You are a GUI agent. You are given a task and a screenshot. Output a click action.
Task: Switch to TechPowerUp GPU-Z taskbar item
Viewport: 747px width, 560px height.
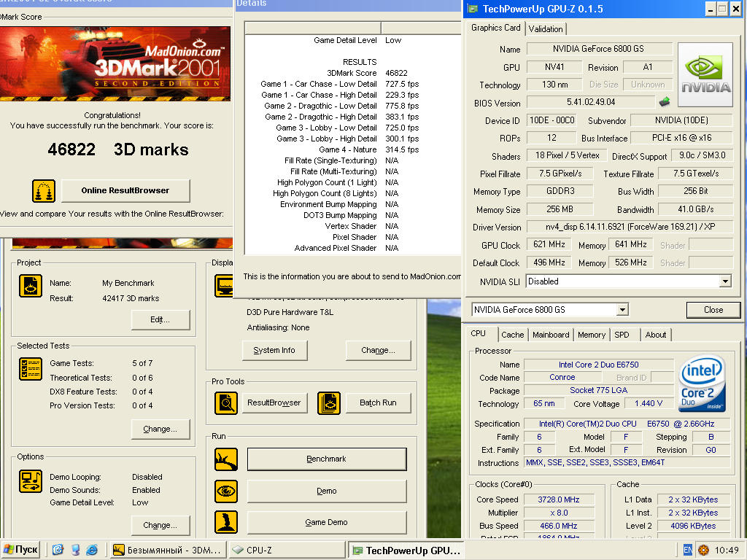pyautogui.click(x=406, y=551)
